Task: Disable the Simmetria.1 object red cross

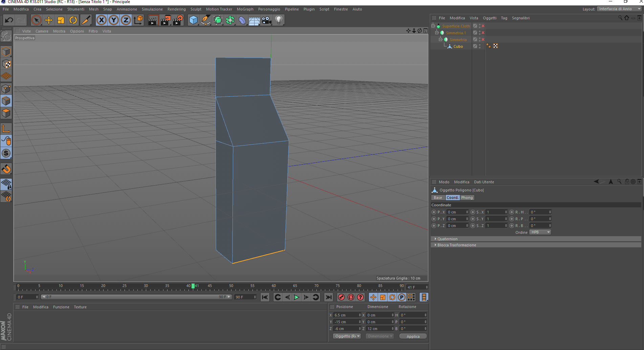Action: [x=483, y=33]
